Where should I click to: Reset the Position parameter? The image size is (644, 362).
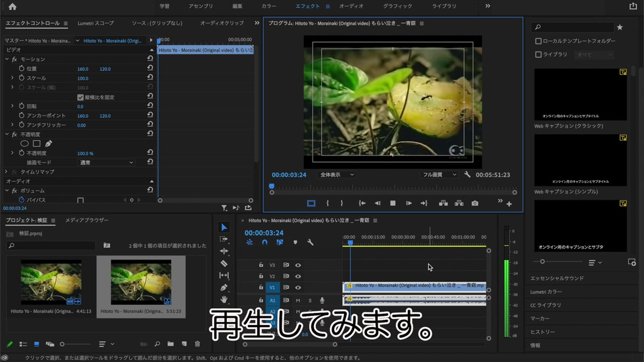150,68
